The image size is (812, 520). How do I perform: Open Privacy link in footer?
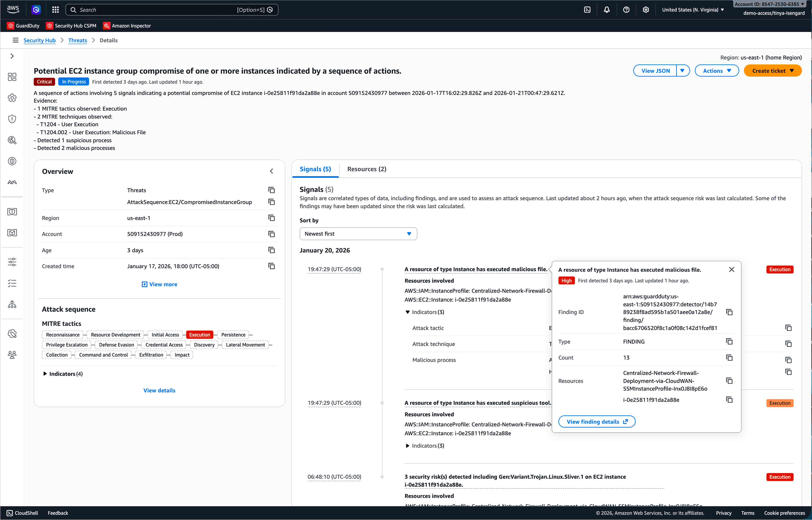tap(723, 513)
